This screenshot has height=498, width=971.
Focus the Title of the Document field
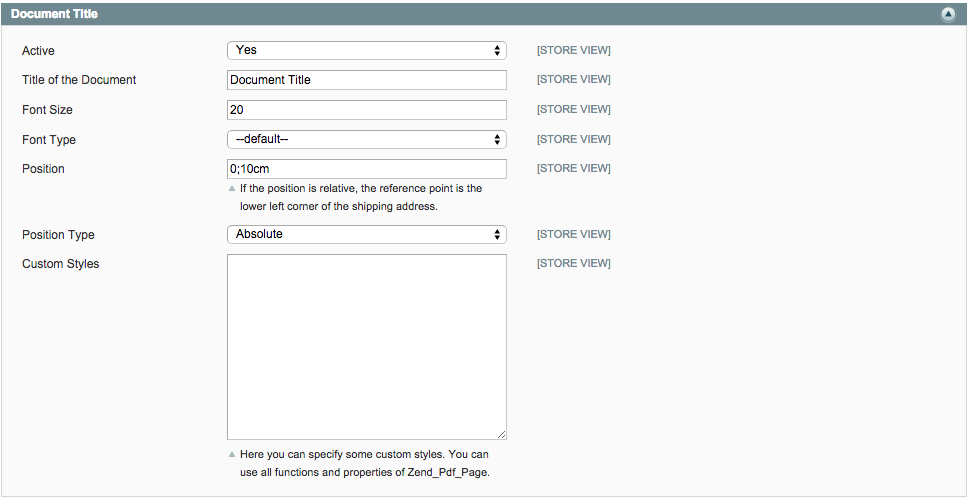(366, 80)
